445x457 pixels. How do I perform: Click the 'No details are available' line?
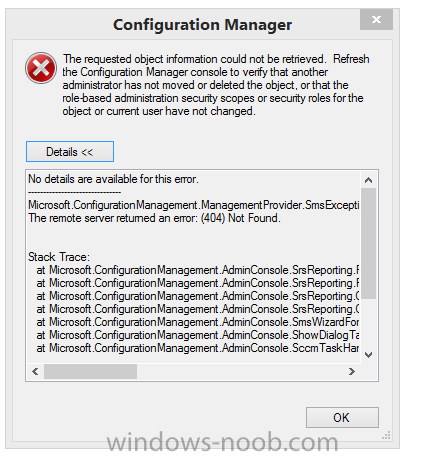[x=113, y=179]
